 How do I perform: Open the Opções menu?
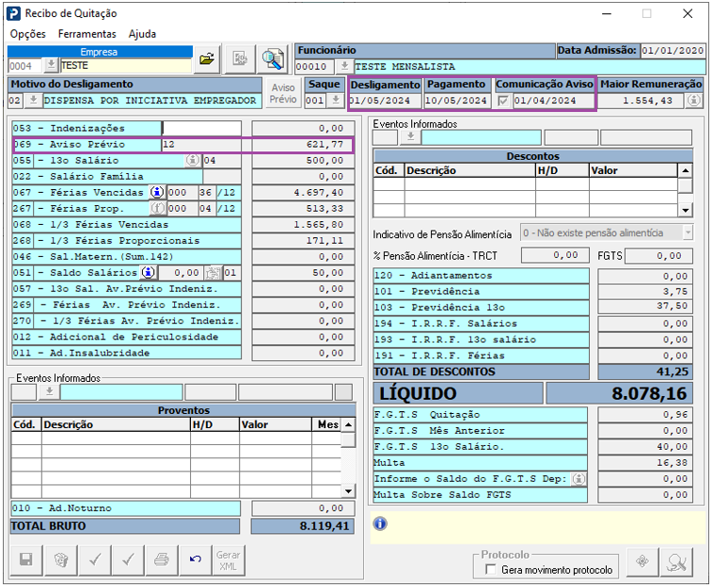coord(27,34)
